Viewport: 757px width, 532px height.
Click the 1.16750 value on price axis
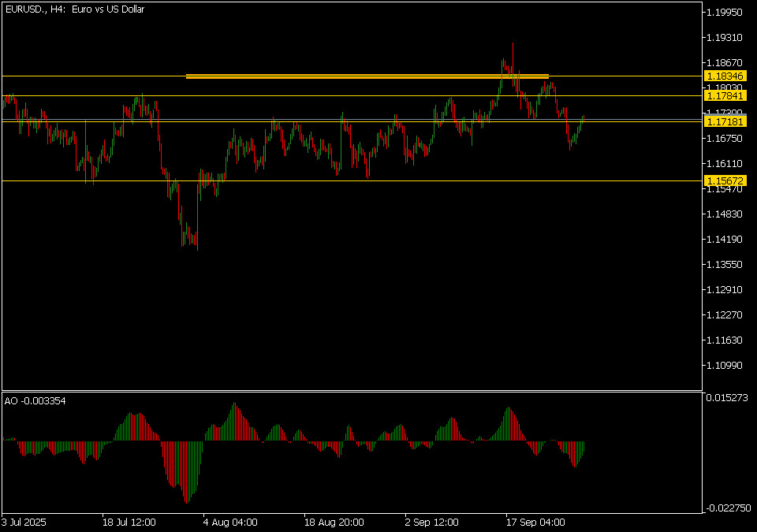(x=724, y=139)
